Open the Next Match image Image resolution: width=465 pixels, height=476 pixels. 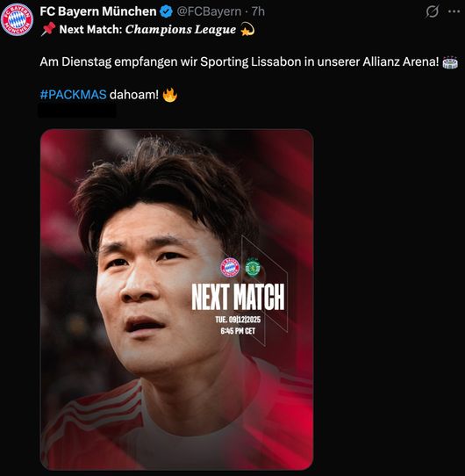point(176,299)
